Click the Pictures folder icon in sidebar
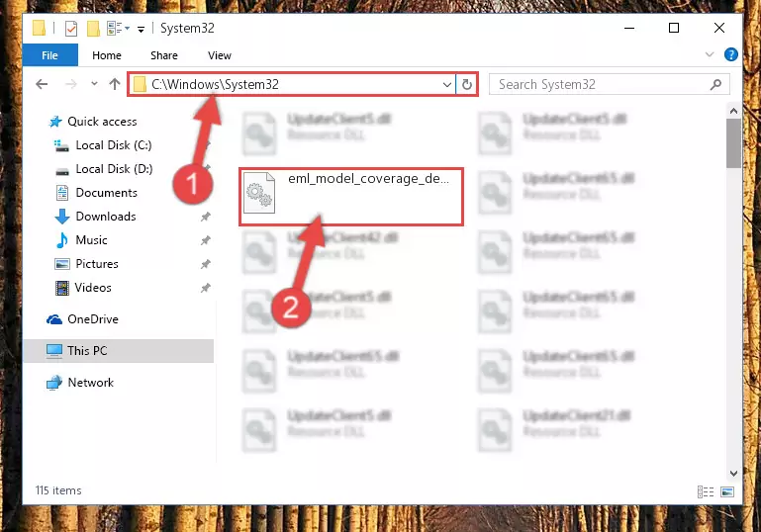Image resolution: width=761 pixels, height=532 pixels. tap(62, 264)
